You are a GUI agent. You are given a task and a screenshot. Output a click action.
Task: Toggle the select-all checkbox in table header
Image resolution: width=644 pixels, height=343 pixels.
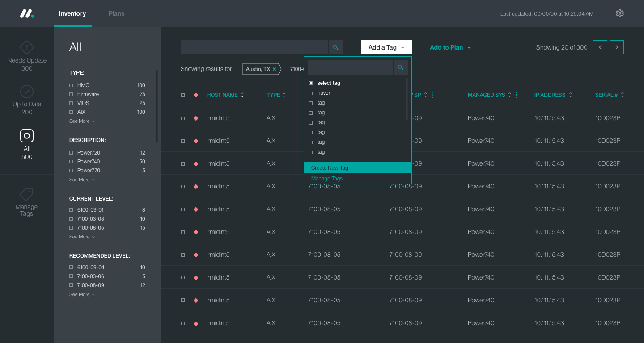183,95
